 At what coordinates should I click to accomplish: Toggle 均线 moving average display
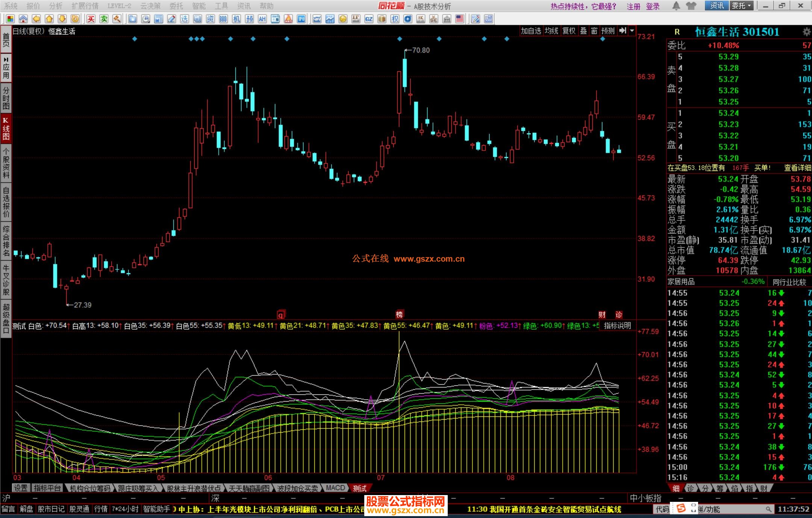(551, 31)
